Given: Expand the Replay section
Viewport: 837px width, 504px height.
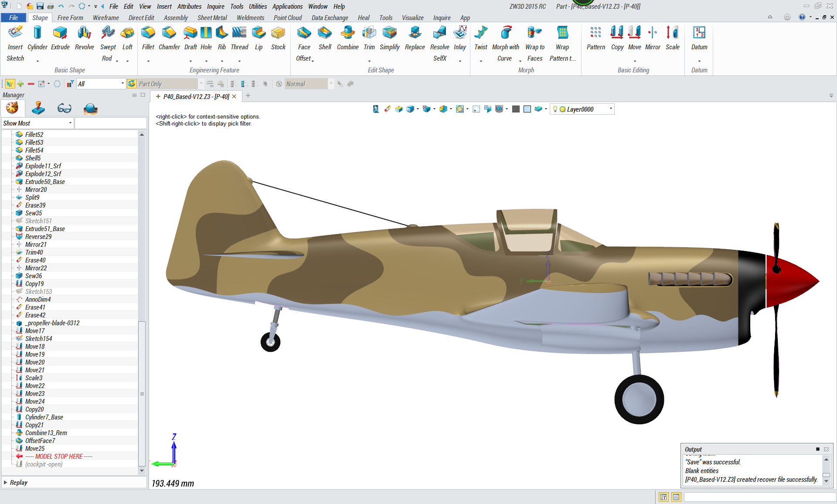Looking at the screenshot, I should tap(6, 482).
